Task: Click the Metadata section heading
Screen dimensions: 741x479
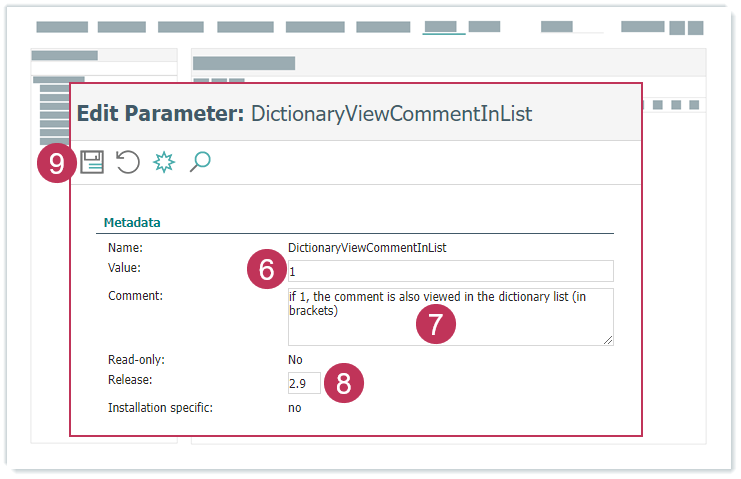Action: coord(133,222)
